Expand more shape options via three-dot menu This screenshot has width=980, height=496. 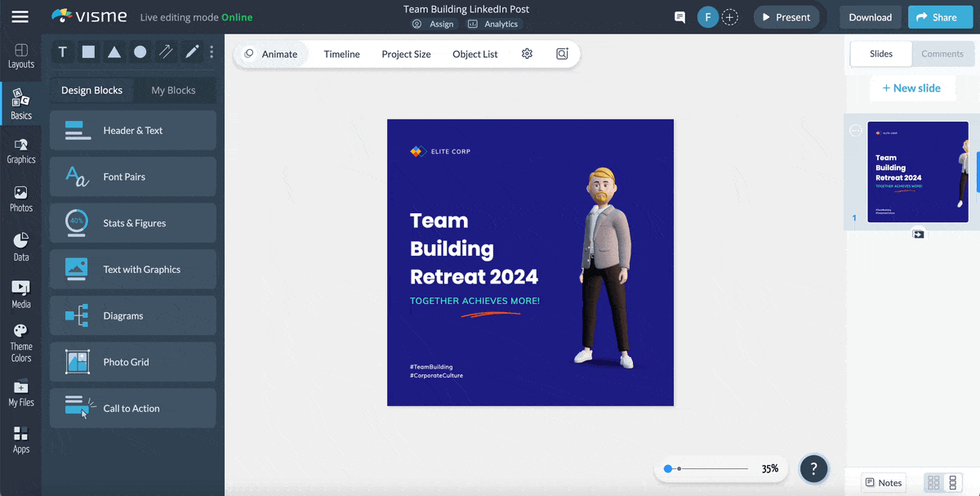[x=211, y=51]
